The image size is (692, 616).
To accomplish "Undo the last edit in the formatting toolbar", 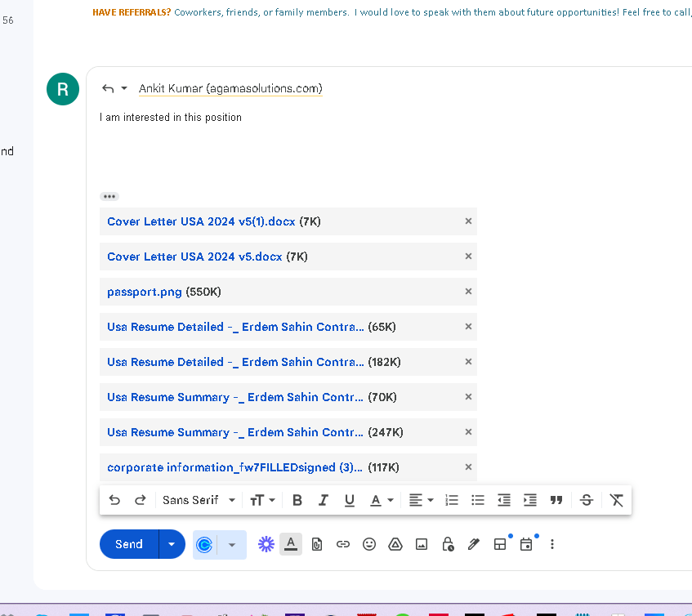I will tap(114, 500).
